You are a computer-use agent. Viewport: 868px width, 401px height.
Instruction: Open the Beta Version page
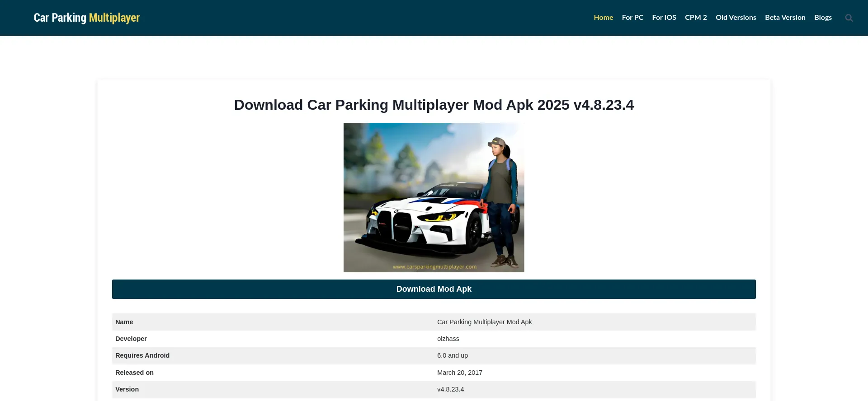click(785, 18)
